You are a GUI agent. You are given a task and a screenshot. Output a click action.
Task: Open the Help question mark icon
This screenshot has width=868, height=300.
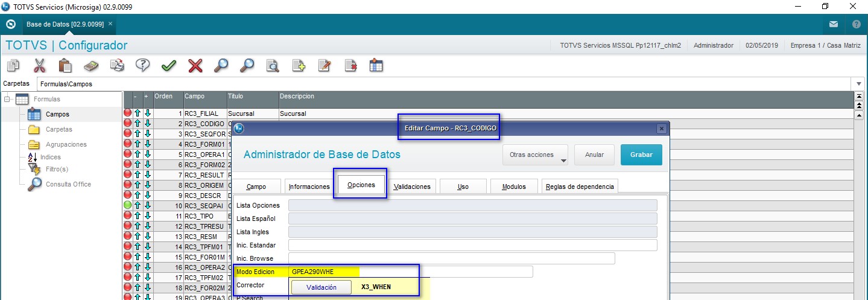142,65
